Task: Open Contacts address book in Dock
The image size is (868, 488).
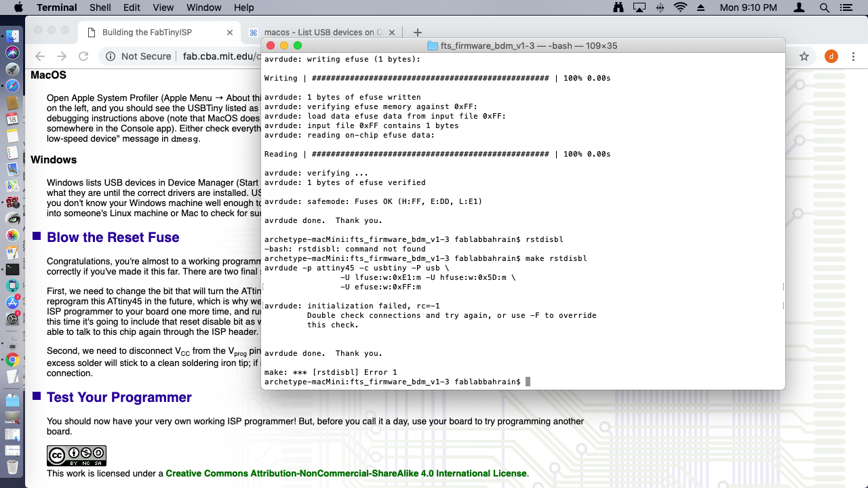Action: pyautogui.click(x=12, y=102)
